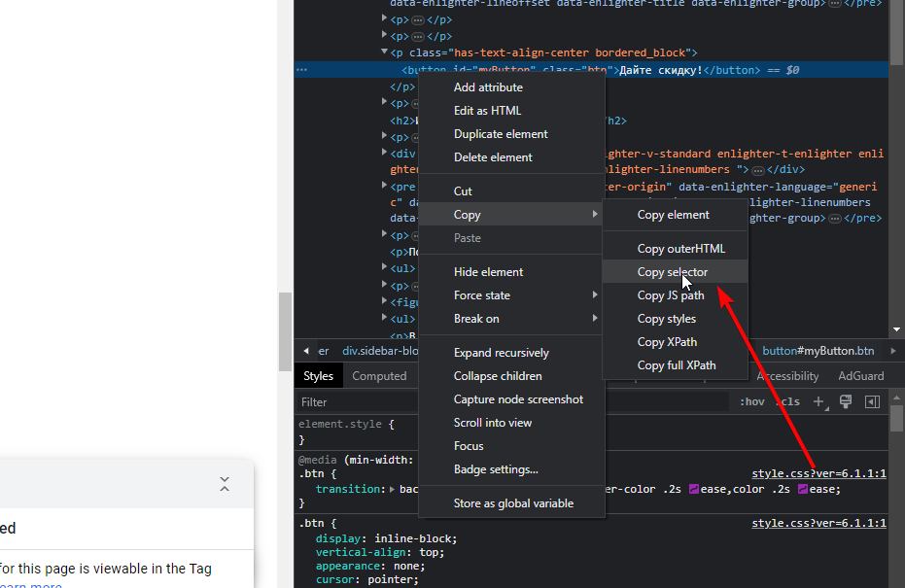905x588 pixels.
Task: Click the DOM tree vertical scrollbar thumb
Action: [896, 33]
